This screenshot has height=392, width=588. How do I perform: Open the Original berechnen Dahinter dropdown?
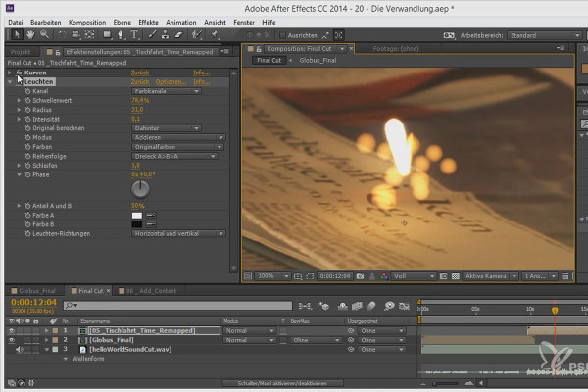click(x=167, y=128)
